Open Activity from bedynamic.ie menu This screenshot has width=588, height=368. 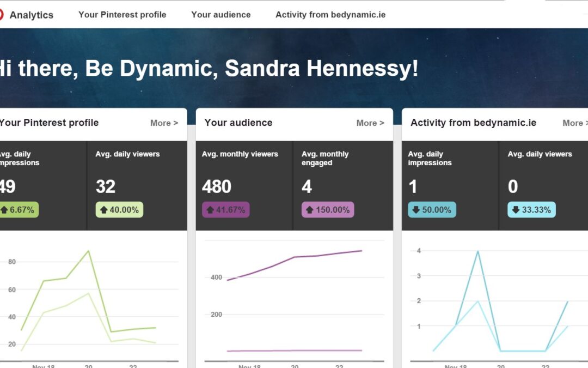pyautogui.click(x=330, y=15)
